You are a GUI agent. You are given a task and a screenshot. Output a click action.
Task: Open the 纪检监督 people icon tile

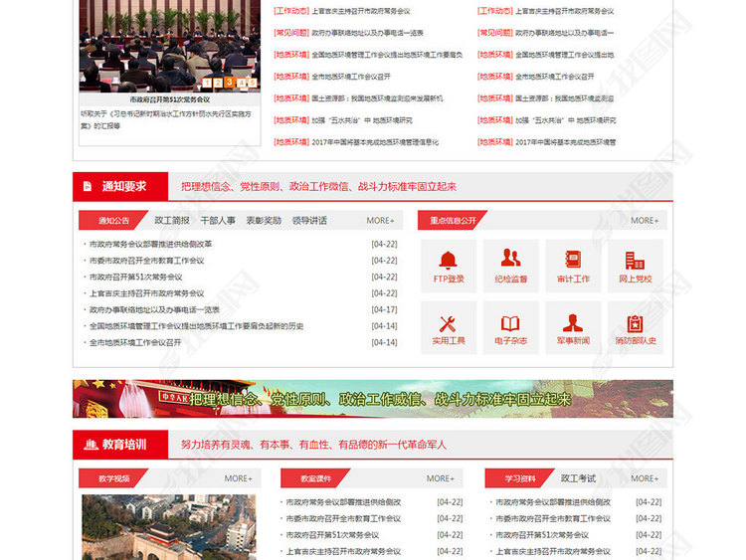point(510,266)
